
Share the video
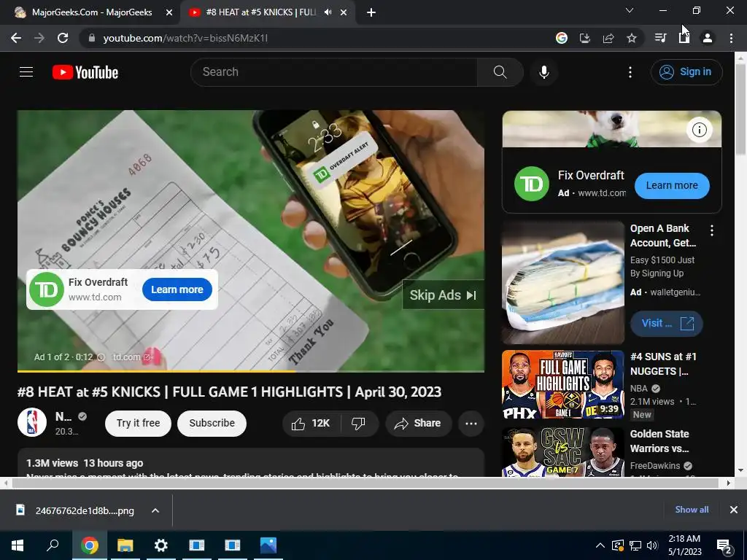coord(418,424)
